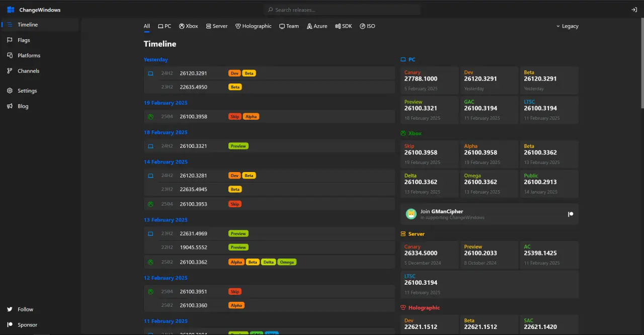The width and height of the screenshot is (644, 335).
Task: Open PC GAC channel card
Action: 490,110
